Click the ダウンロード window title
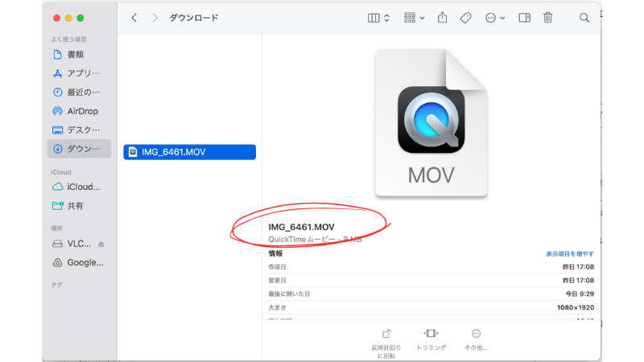The height and width of the screenshot is (362, 644). coord(194,18)
